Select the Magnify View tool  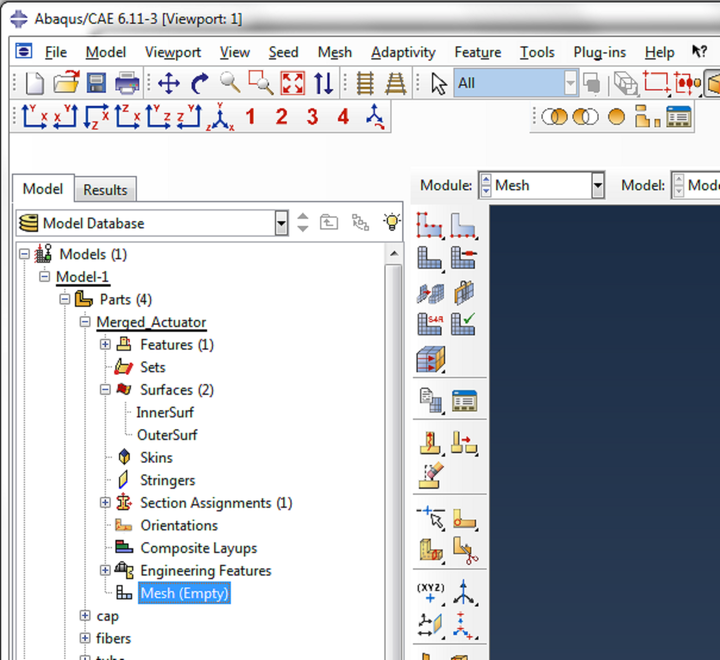tap(230, 84)
